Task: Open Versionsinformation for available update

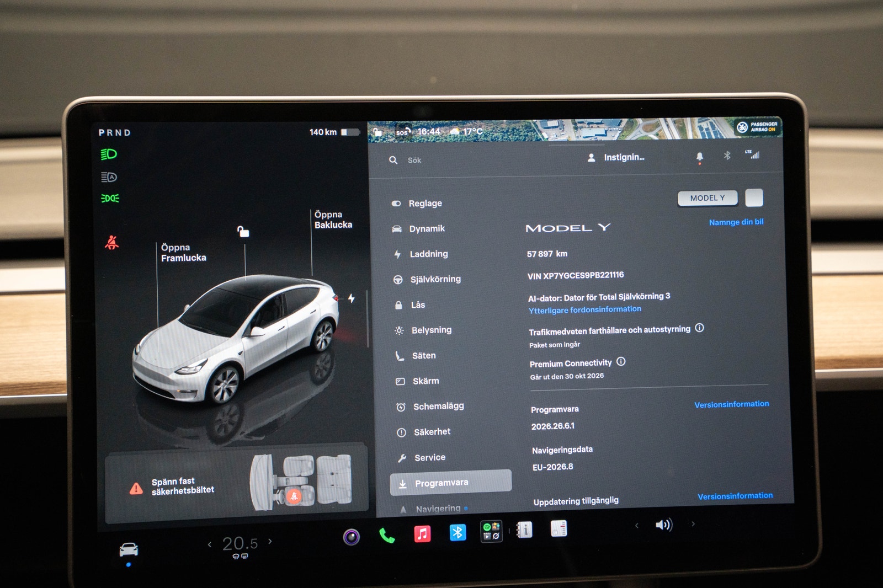Action: coord(735,496)
